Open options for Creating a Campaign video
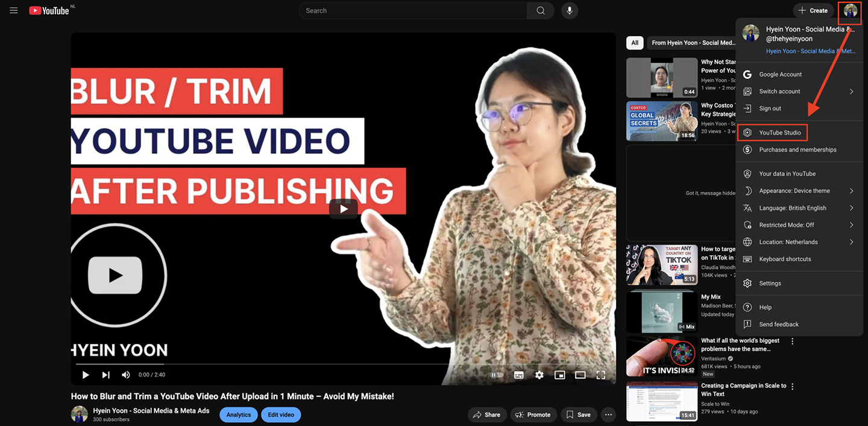Image resolution: width=868 pixels, height=426 pixels. tap(793, 386)
